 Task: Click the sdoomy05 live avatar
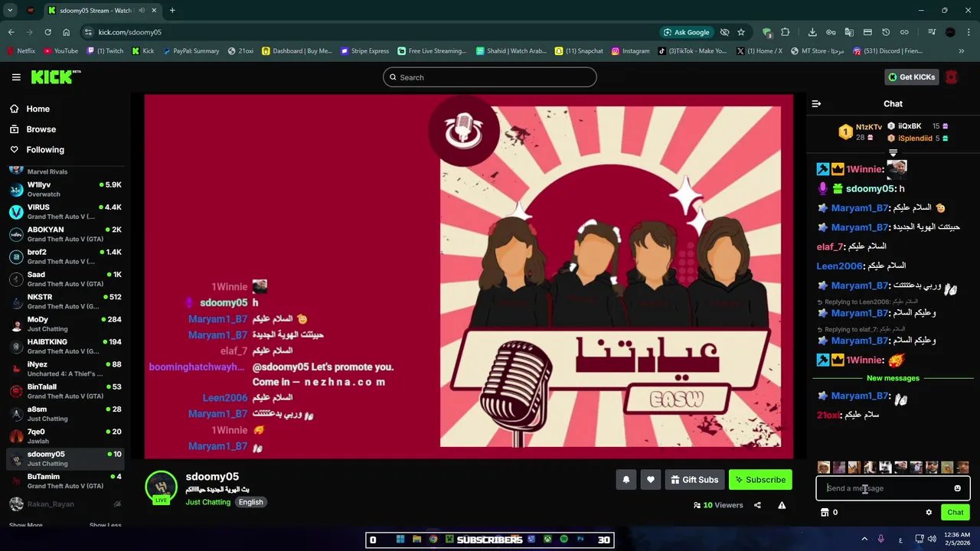(161, 487)
